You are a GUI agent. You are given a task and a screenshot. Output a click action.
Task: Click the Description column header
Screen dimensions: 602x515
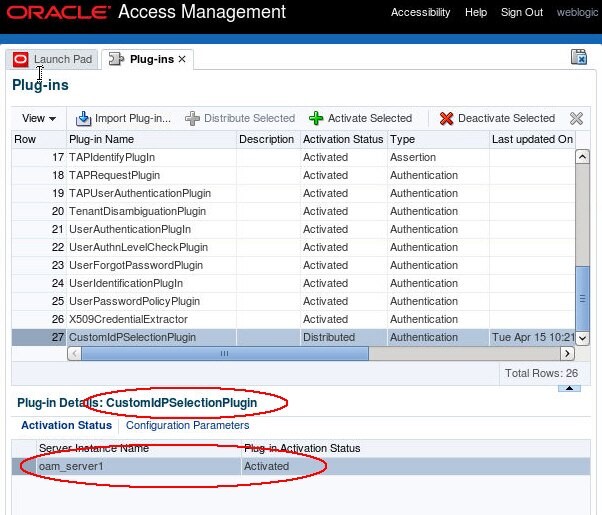click(x=268, y=139)
